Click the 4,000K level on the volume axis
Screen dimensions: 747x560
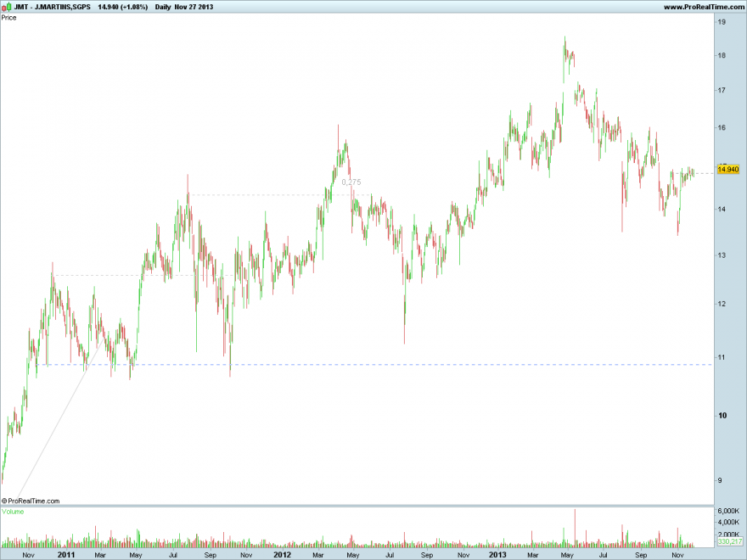(x=728, y=522)
